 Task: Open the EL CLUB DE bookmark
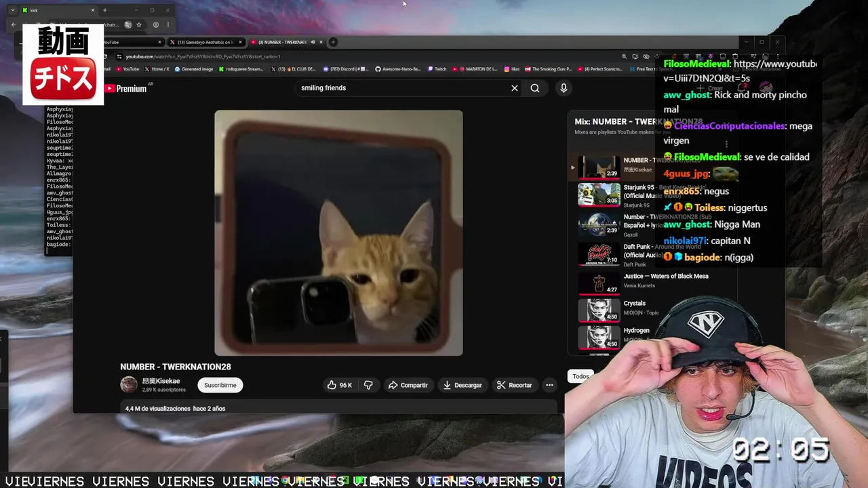[293, 68]
